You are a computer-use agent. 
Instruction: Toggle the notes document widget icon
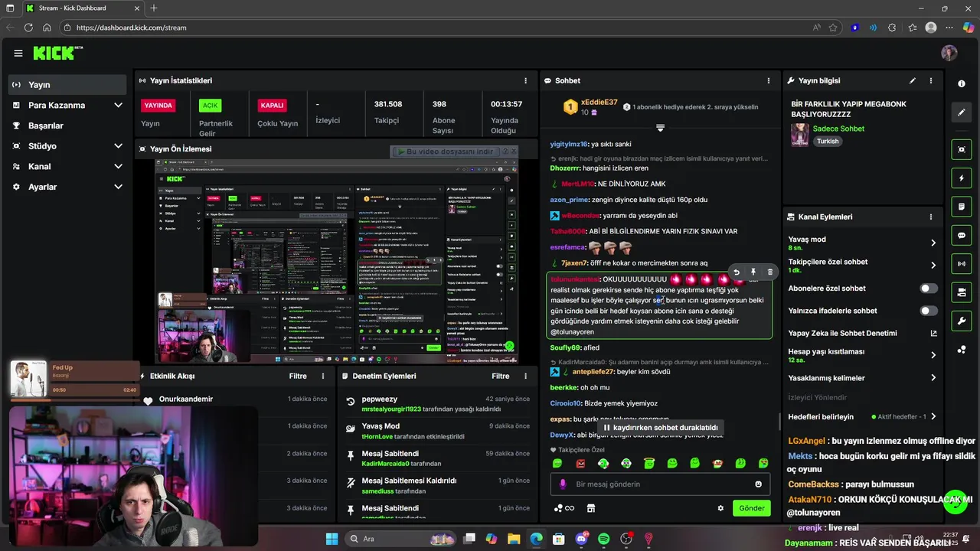coord(962,207)
